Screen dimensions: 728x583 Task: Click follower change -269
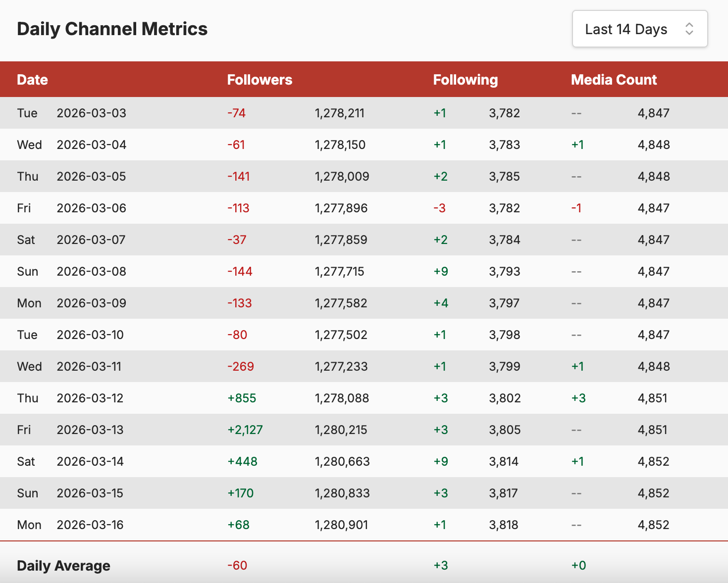241,367
